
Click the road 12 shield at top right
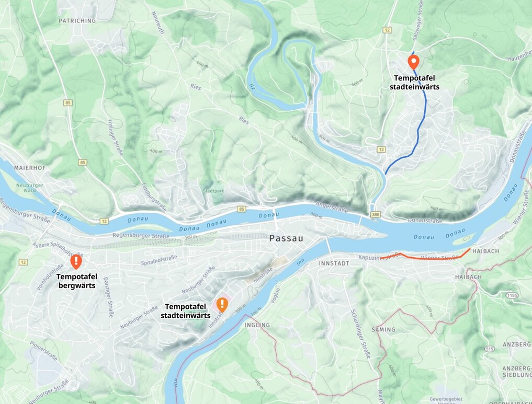(387, 30)
